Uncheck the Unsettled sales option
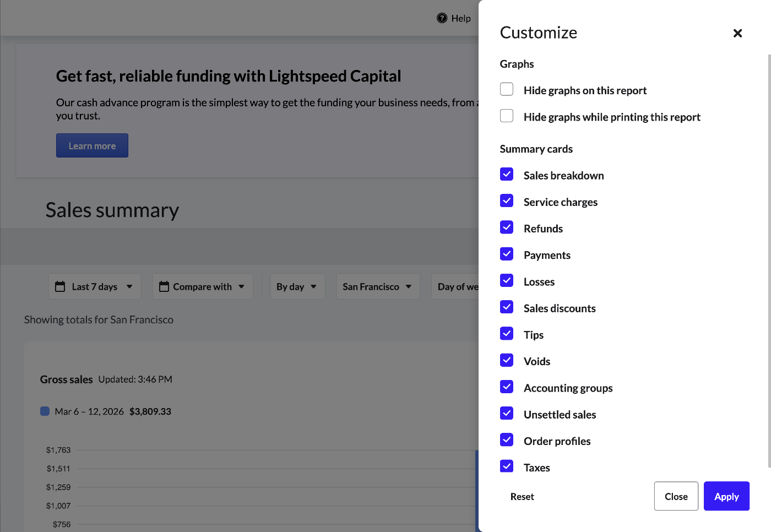771x532 pixels. pyautogui.click(x=506, y=413)
